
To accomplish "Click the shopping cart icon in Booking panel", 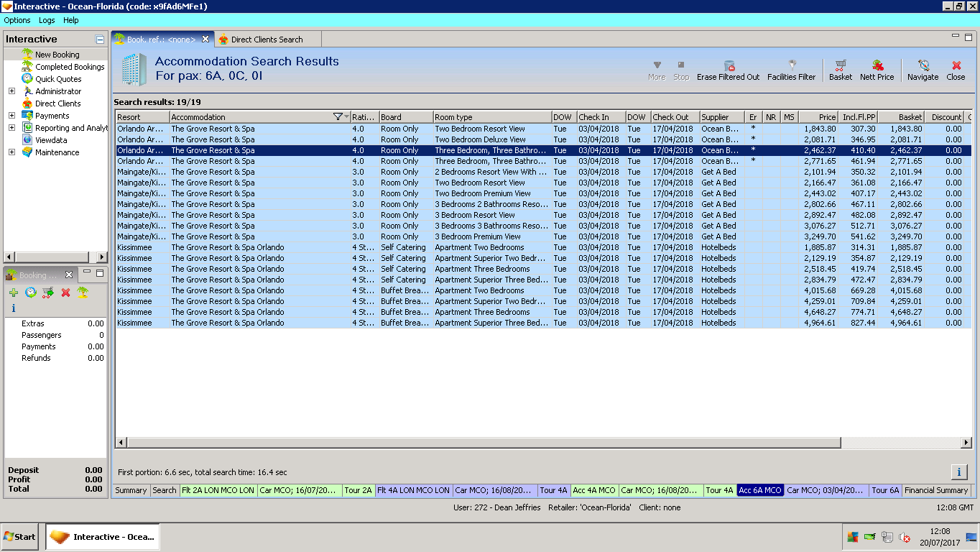I will (x=48, y=293).
